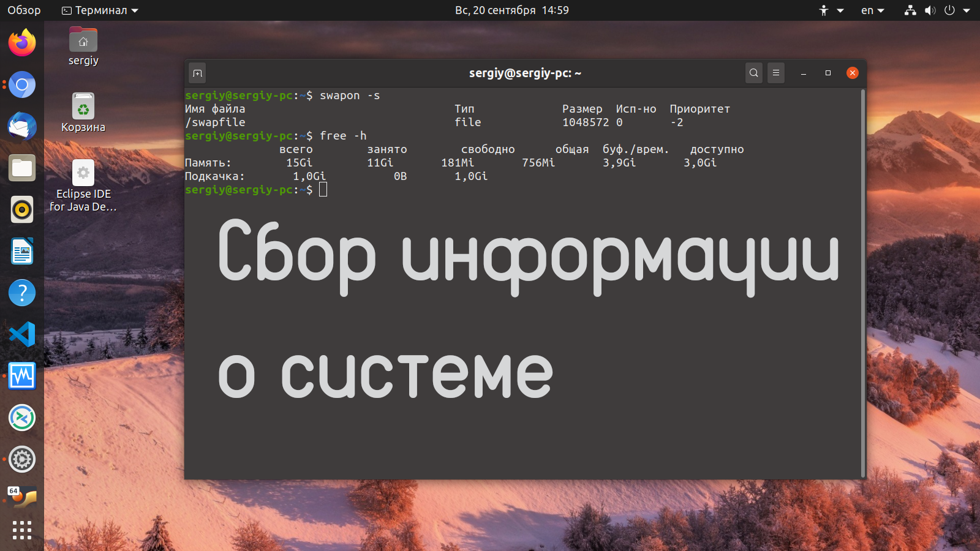Click the terminal search icon
The width and height of the screenshot is (980, 551).
pos(753,73)
